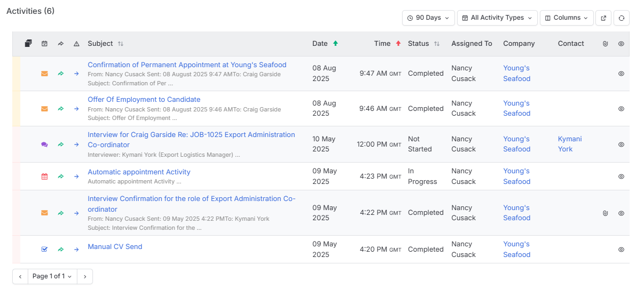Viewport: 644px width, 289px height.
Task: Click email icon for Offer Of Employment row
Action: coord(44,109)
